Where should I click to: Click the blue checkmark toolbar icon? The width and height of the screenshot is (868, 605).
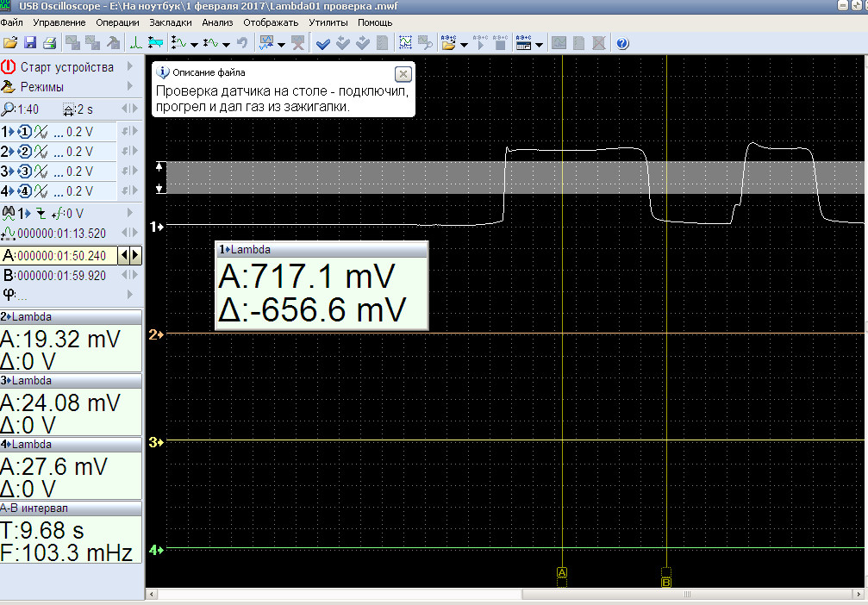coord(323,42)
